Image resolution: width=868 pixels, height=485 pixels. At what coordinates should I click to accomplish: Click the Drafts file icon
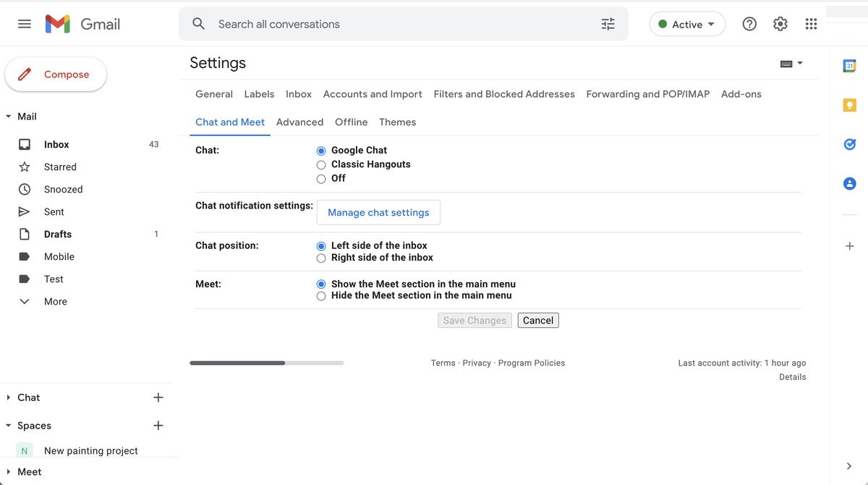(x=25, y=234)
